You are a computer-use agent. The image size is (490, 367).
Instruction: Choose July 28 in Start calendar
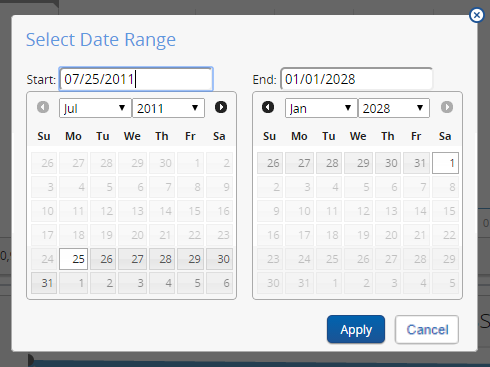point(162,259)
